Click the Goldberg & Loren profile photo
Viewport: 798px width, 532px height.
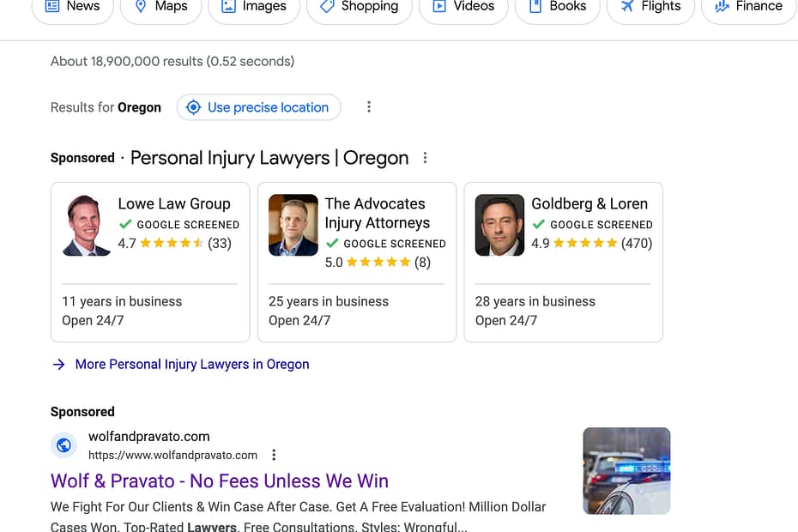tap(499, 225)
